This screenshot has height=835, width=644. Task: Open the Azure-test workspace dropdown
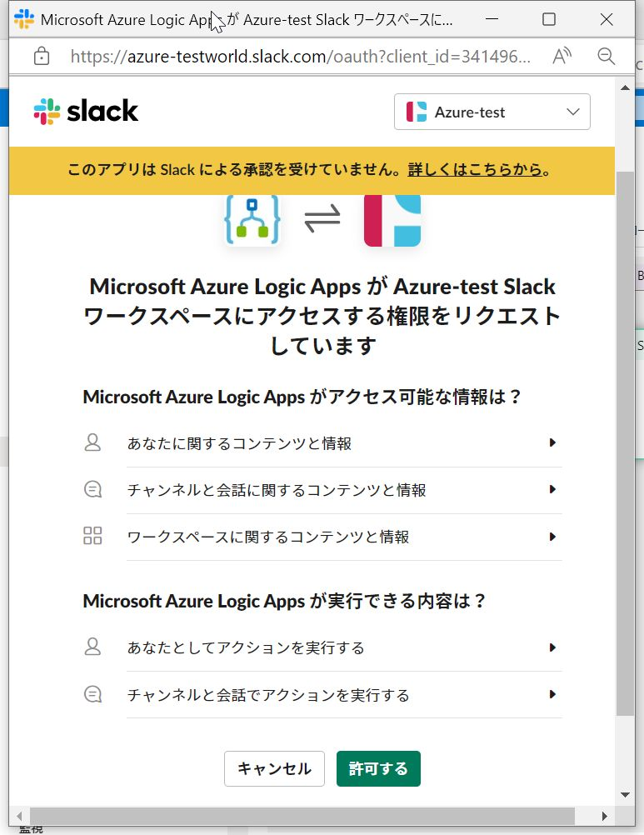pyautogui.click(x=492, y=112)
